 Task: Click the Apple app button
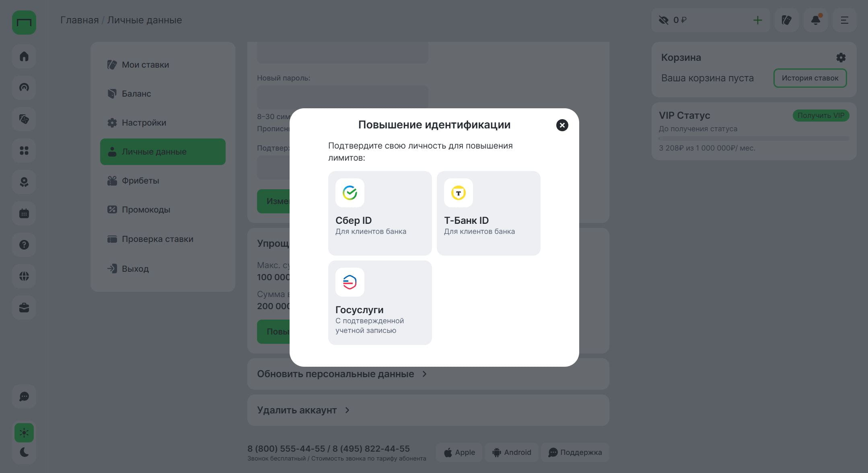click(x=459, y=452)
